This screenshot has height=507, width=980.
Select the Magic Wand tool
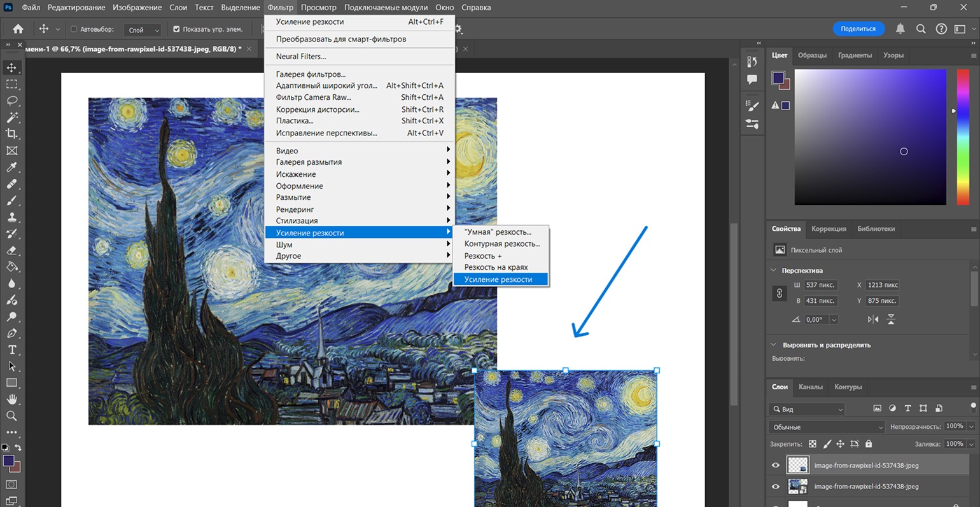(11, 117)
